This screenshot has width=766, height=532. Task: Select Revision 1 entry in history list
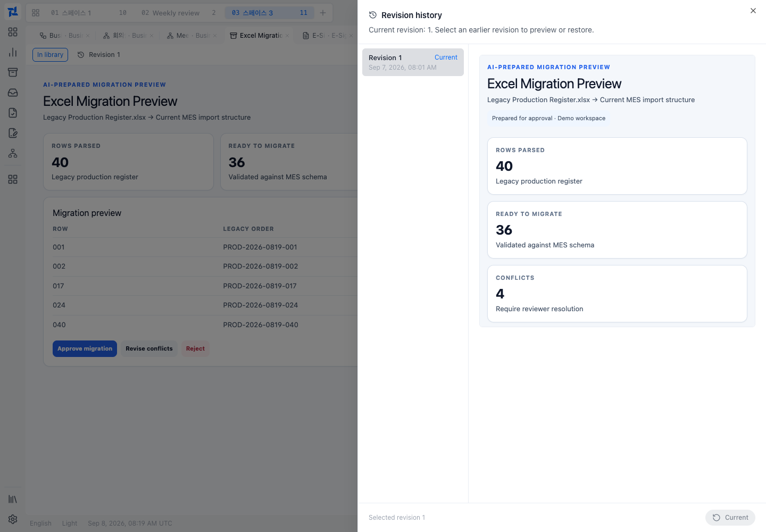413,62
